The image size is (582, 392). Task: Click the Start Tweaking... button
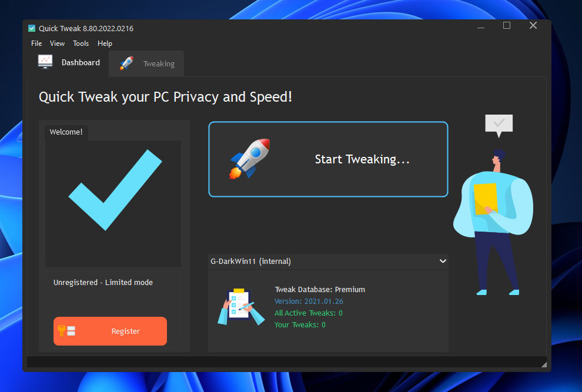tap(328, 159)
